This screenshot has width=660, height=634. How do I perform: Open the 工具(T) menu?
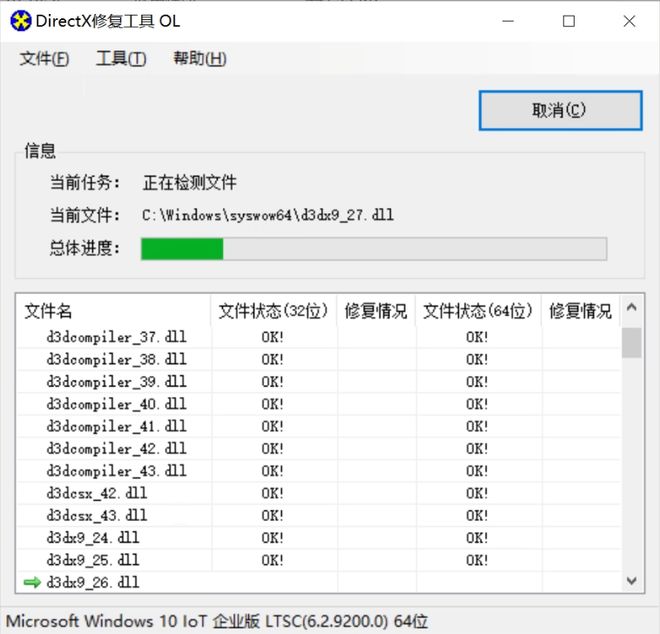(121, 59)
